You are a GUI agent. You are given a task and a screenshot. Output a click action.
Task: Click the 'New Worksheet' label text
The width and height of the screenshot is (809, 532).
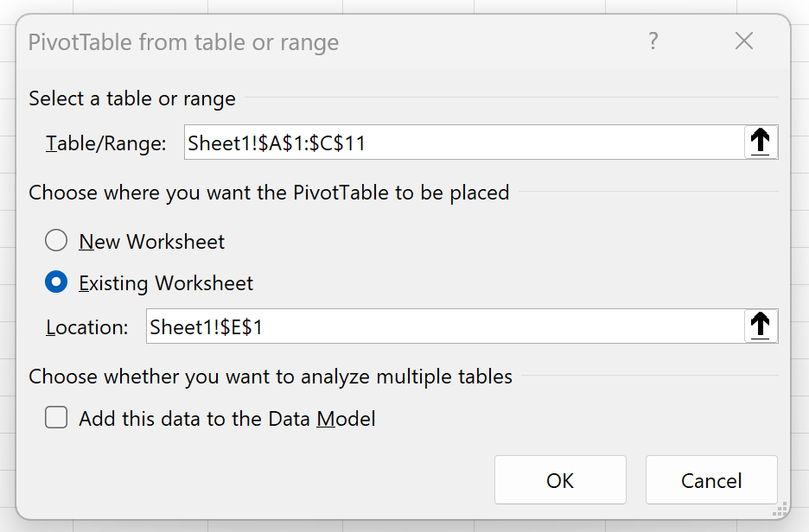coord(152,242)
